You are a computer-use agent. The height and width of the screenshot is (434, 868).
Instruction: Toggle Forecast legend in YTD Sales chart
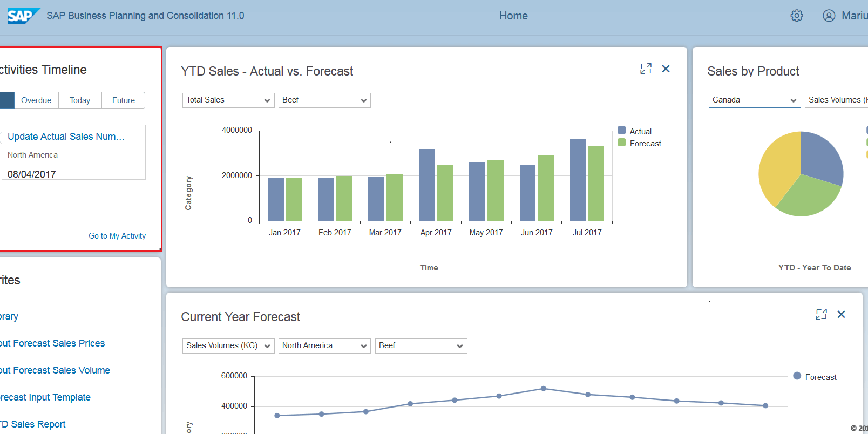(x=622, y=143)
